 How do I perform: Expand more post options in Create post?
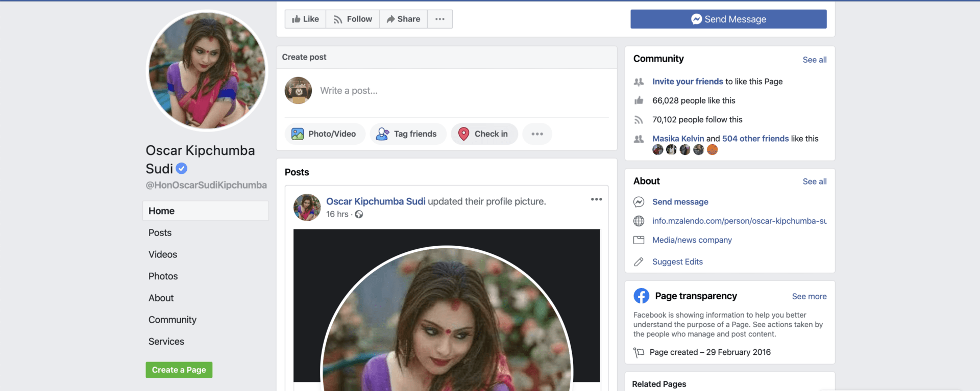tap(537, 134)
